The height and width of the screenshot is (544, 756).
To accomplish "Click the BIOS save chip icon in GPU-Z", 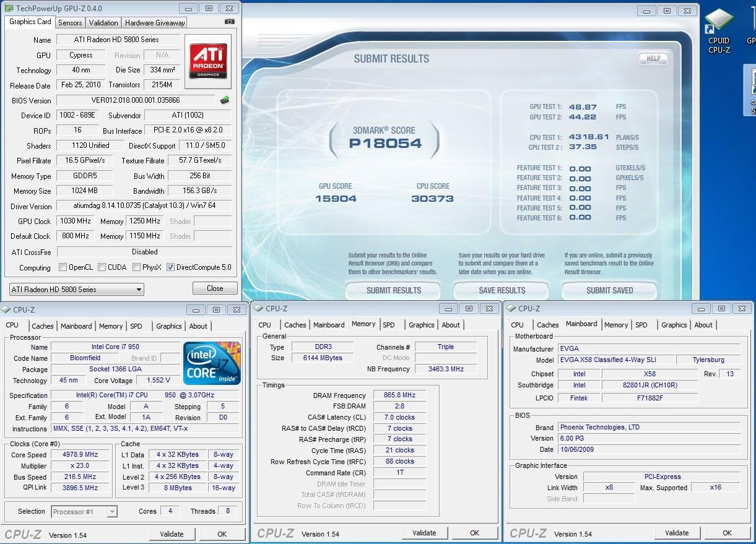I will pyautogui.click(x=224, y=100).
